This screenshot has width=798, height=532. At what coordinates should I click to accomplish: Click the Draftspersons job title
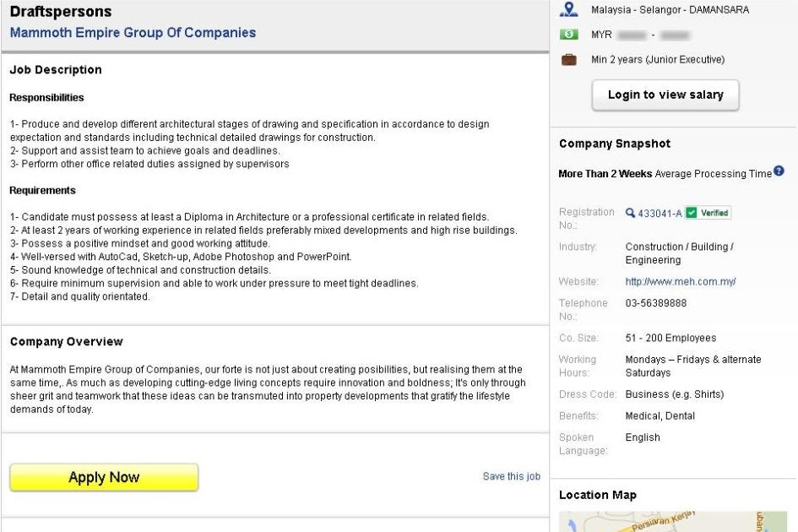click(60, 13)
